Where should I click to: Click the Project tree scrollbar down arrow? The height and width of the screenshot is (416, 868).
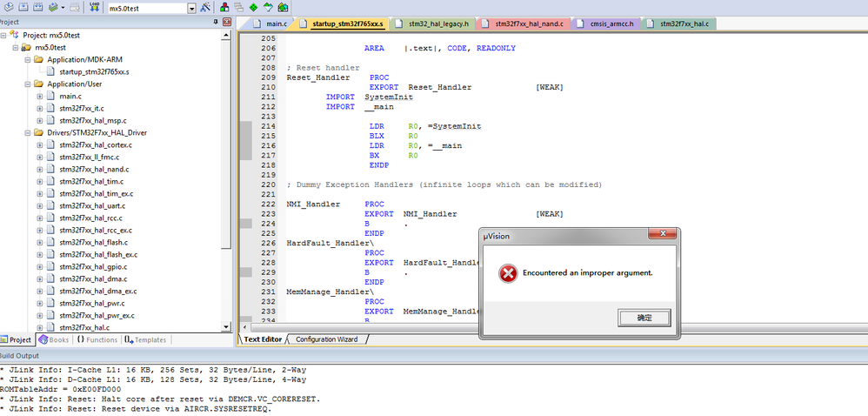pyautogui.click(x=226, y=327)
